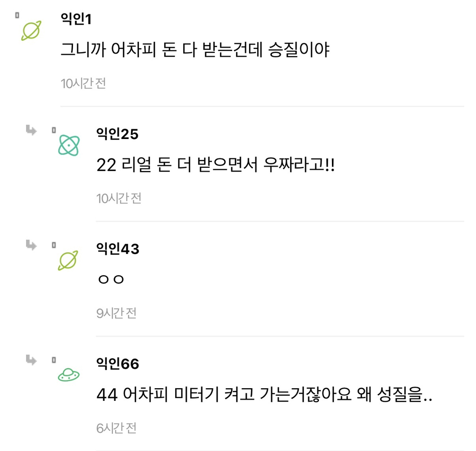The height and width of the screenshot is (451, 476).
Task: Select the username 익인25
Action: pyautogui.click(x=117, y=134)
